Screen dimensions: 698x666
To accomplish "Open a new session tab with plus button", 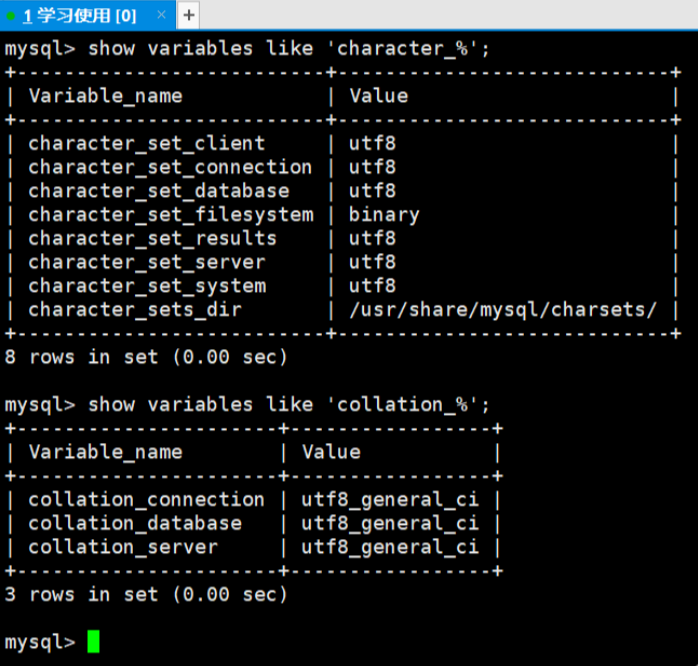I will (x=189, y=16).
